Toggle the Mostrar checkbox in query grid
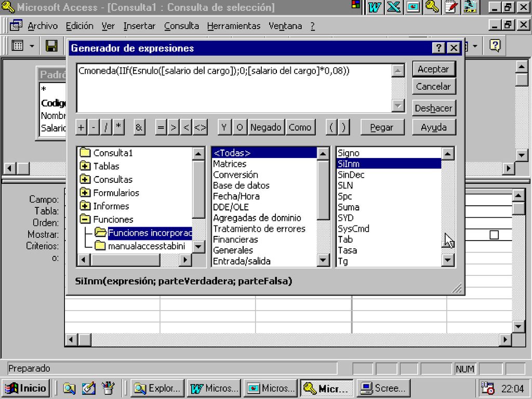The width and height of the screenshot is (532, 399). (494, 235)
